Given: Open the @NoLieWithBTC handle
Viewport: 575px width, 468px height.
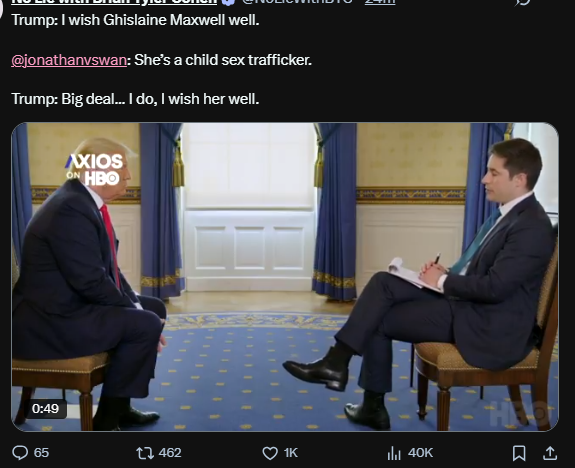Looking at the screenshot, I should click(x=298, y=2).
